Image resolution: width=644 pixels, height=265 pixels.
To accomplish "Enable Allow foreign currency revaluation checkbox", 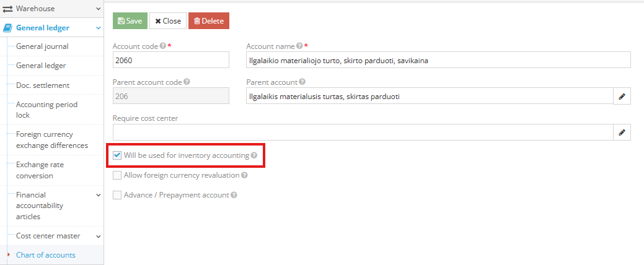I will tap(117, 175).
